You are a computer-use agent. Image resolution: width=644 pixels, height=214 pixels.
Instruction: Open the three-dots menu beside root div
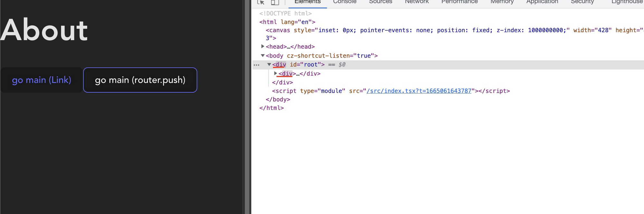point(256,65)
